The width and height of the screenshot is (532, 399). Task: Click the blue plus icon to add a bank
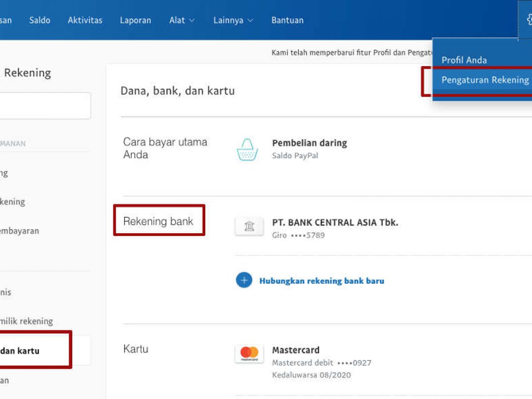click(244, 280)
